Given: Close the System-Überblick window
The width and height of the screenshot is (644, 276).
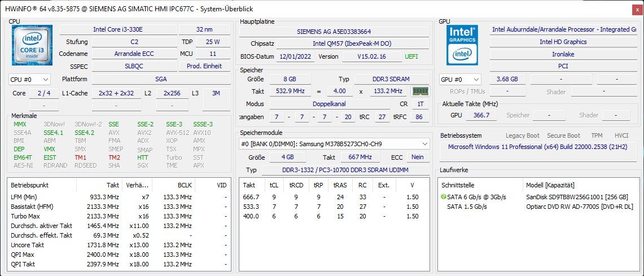Looking at the screenshot, I should pos(637,8).
